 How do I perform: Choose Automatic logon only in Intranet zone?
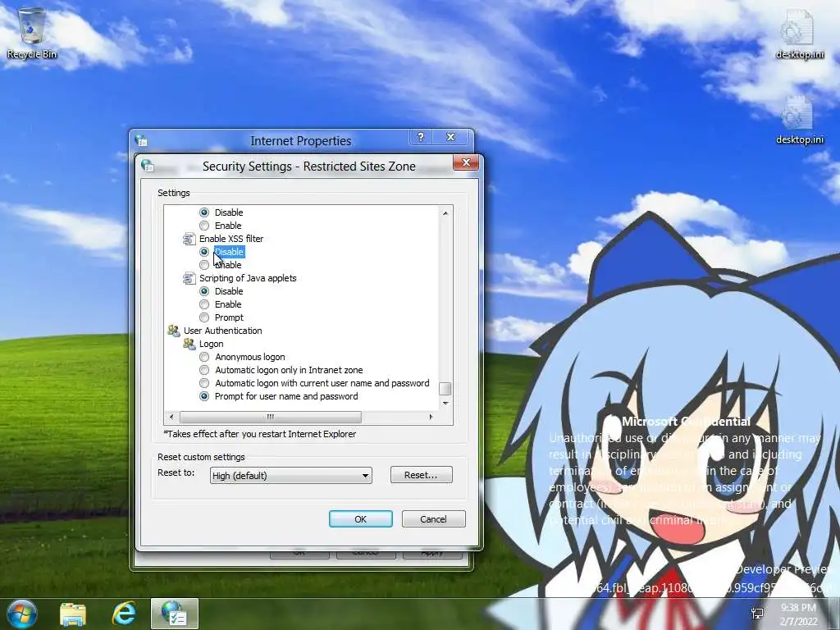coord(204,370)
